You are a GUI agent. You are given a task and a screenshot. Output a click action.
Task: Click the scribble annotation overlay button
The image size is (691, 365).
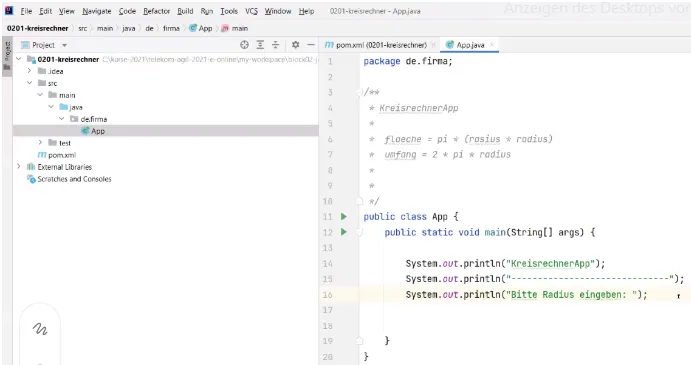pyautogui.click(x=40, y=329)
